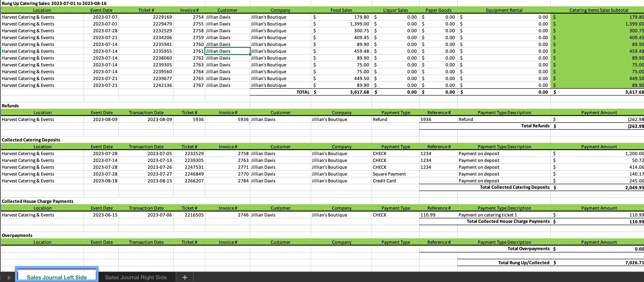Click the report title Rung Up Catering Sales
Viewport: 644px width, 282px height.
54,3
